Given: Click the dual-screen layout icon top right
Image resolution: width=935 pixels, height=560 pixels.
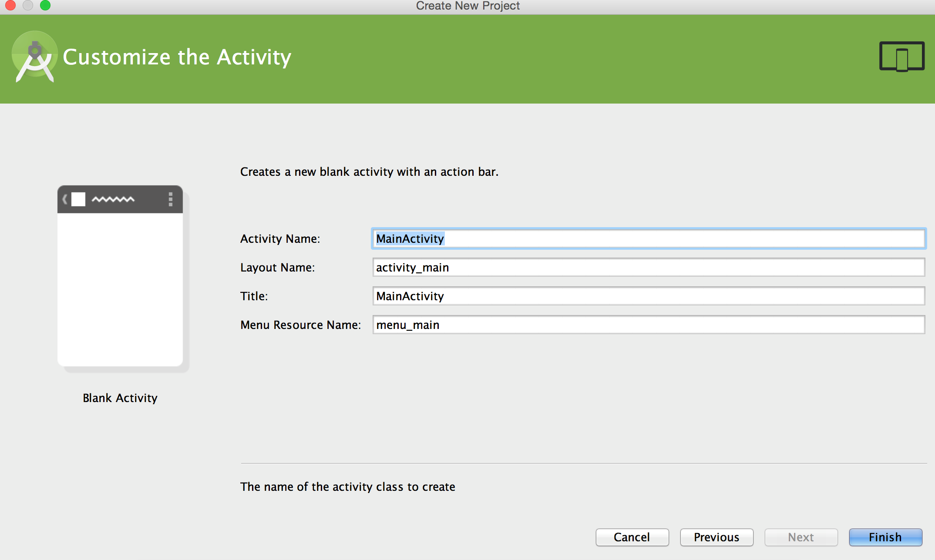Looking at the screenshot, I should (900, 57).
